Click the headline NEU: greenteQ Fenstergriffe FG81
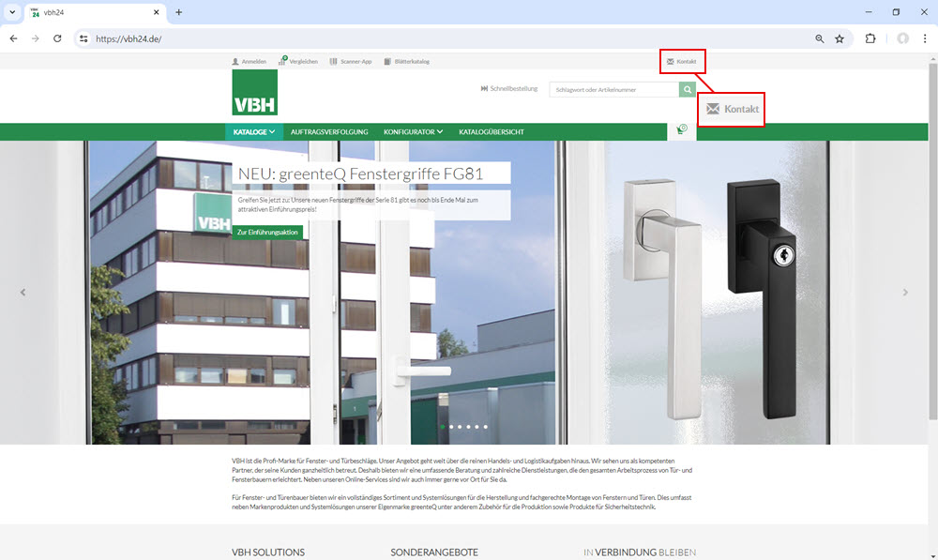This screenshot has width=938, height=560. point(361,174)
